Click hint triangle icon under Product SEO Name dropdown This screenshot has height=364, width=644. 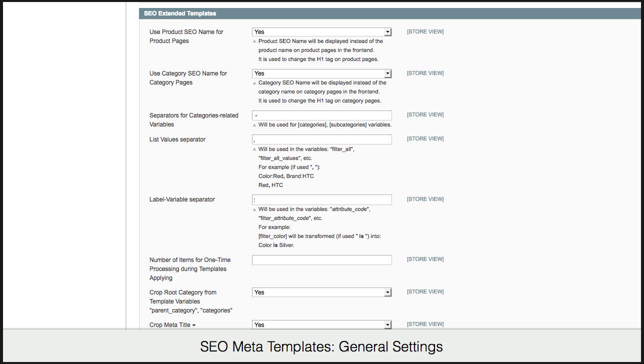254,41
